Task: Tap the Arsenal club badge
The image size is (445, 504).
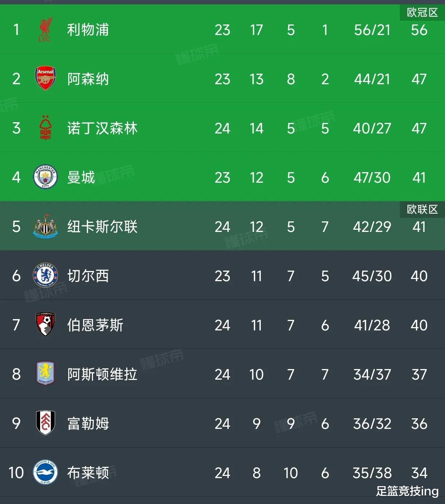Action: tap(45, 78)
